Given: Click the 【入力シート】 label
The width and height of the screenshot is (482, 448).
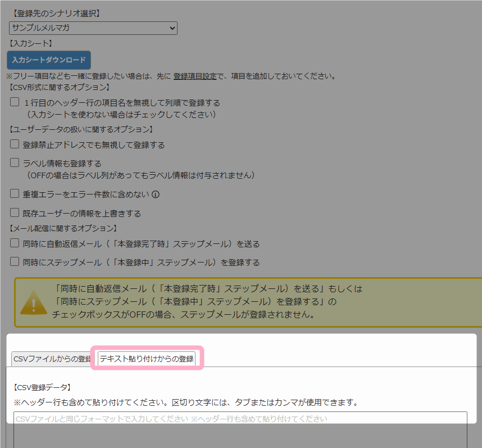Looking at the screenshot, I should (30, 43).
